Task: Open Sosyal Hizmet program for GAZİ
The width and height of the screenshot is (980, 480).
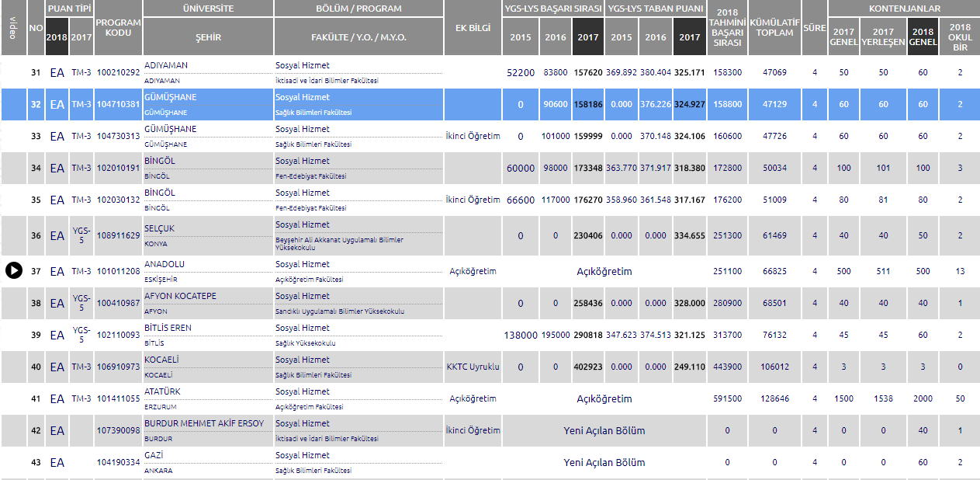Action: coord(303,455)
